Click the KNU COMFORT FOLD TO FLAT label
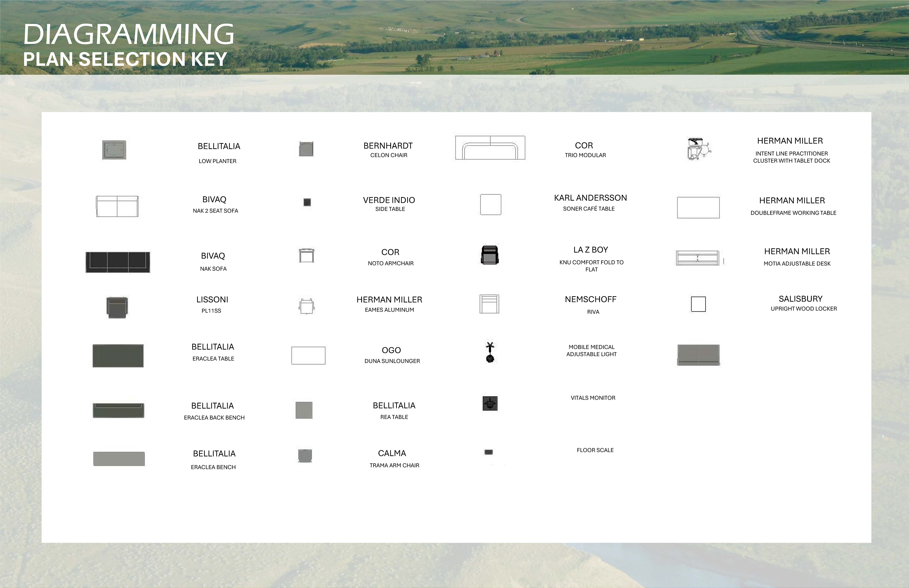909x588 pixels. pyautogui.click(x=592, y=266)
